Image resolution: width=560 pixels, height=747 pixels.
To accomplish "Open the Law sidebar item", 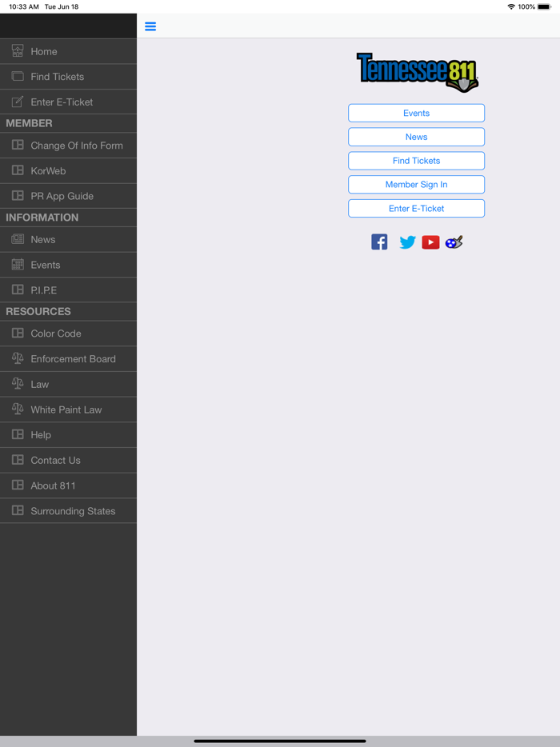I will (x=68, y=384).
